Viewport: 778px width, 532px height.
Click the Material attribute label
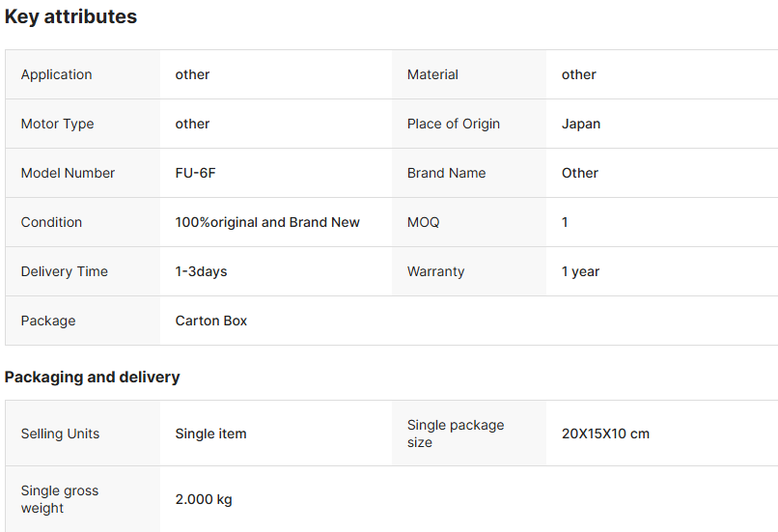coord(432,74)
